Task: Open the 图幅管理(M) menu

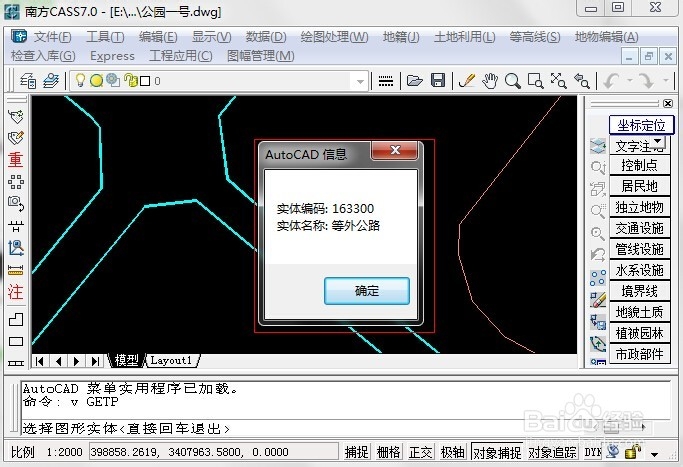Action: [260, 56]
